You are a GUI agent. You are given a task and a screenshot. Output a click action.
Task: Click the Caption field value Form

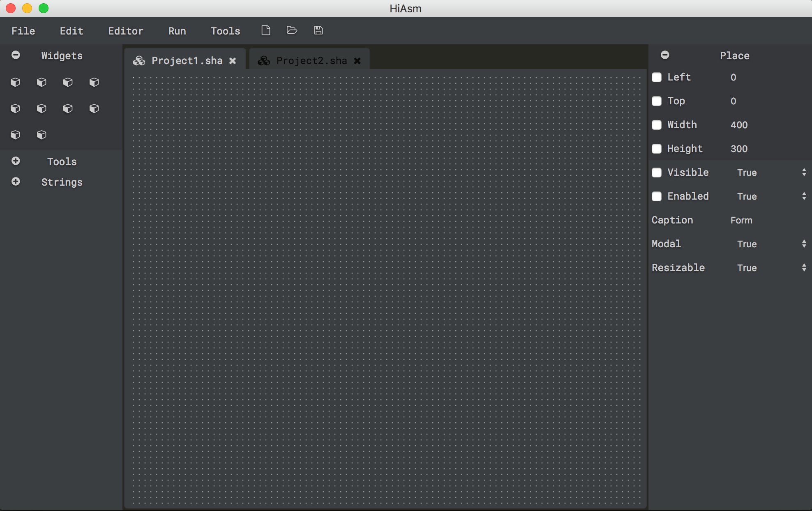click(x=741, y=220)
